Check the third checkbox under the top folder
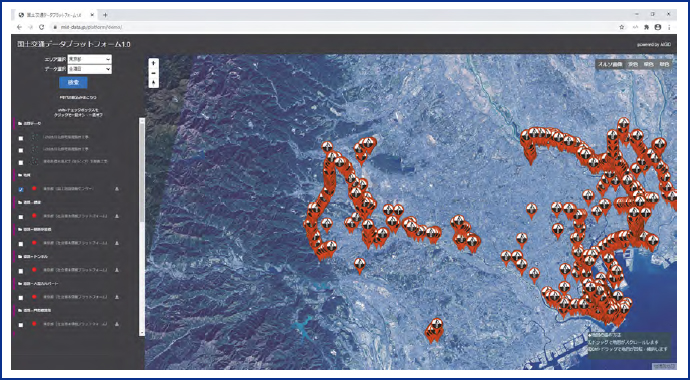Viewport: 690px width, 380px height. pyautogui.click(x=21, y=163)
